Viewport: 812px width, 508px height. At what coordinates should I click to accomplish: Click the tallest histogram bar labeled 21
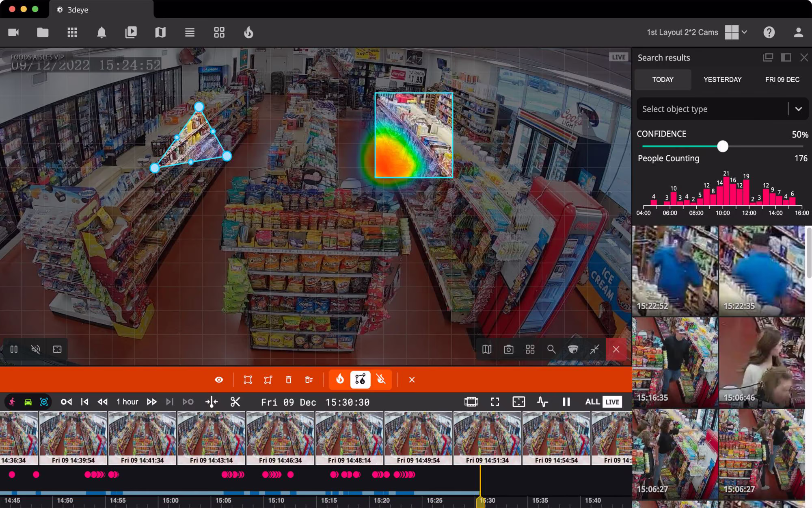click(x=726, y=191)
